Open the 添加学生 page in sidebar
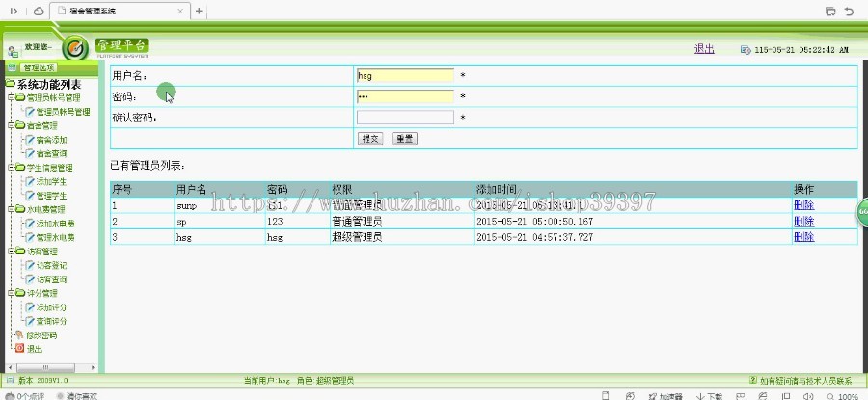 coord(51,181)
